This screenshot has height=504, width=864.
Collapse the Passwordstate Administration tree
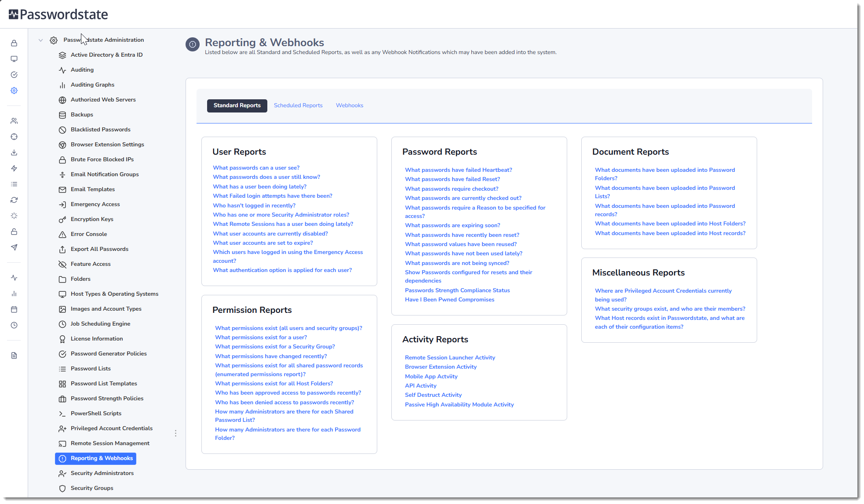[x=40, y=40]
